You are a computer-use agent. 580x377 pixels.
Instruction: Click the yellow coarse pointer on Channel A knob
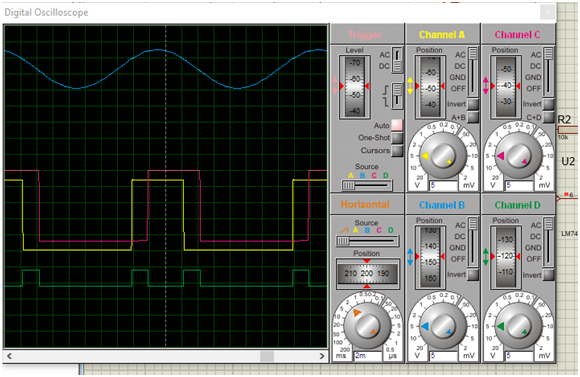pos(425,156)
